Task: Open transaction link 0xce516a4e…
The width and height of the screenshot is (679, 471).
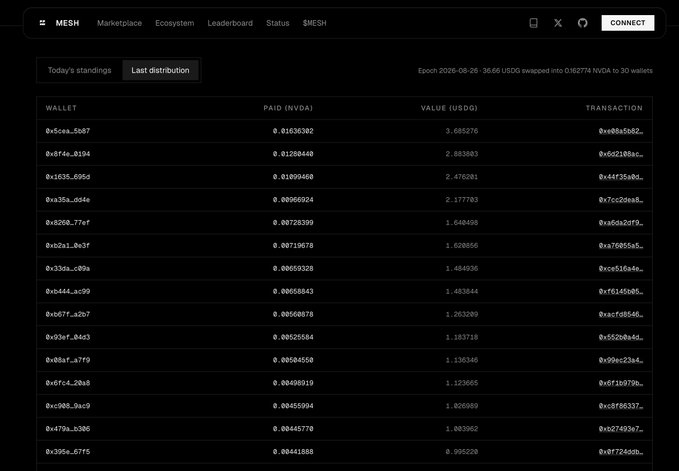Action: (621, 269)
